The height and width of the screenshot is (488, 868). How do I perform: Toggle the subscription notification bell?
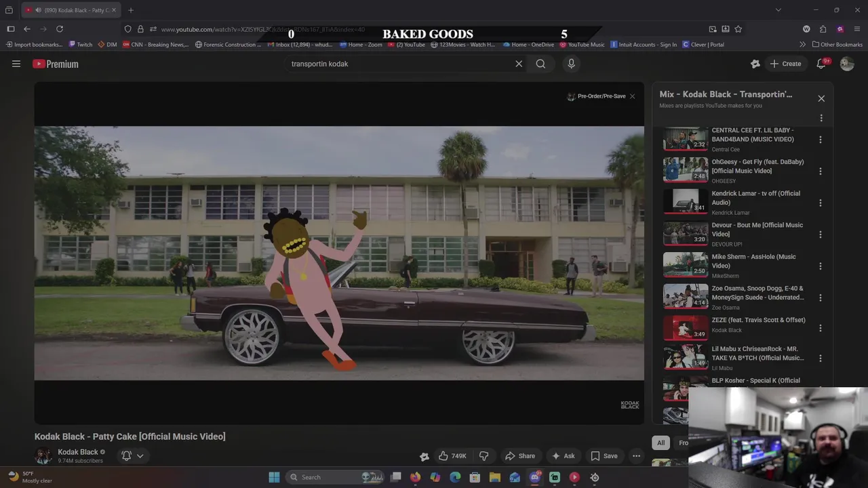click(x=126, y=456)
